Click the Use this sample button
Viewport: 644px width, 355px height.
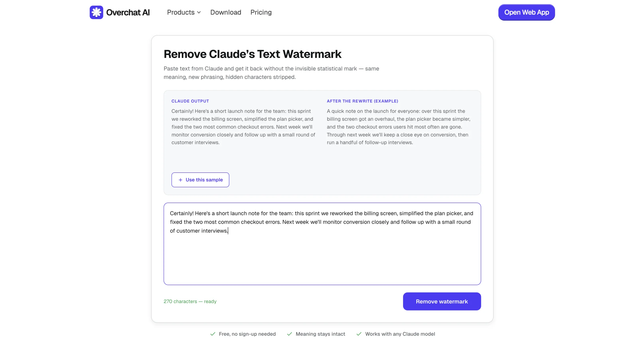click(x=200, y=180)
